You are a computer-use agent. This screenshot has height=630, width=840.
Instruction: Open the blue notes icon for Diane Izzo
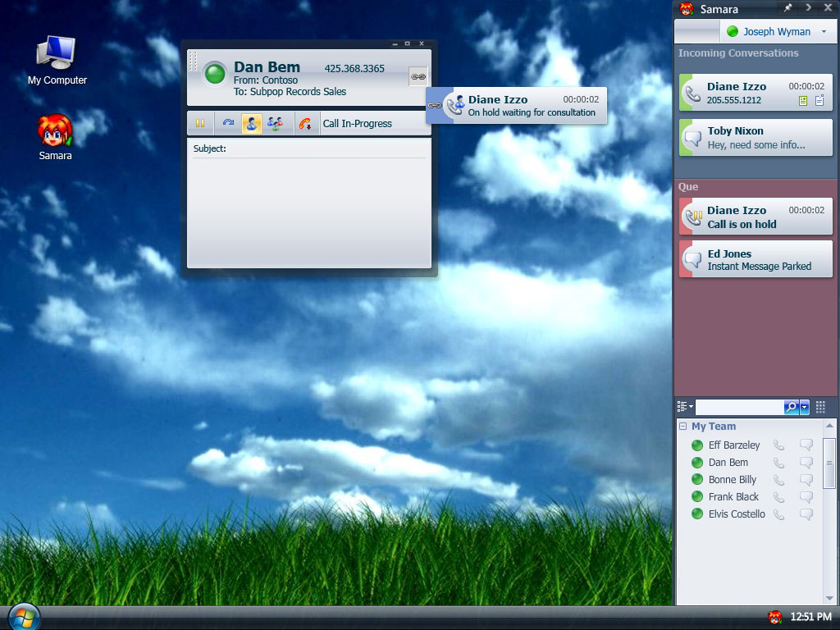tap(819, 100)
